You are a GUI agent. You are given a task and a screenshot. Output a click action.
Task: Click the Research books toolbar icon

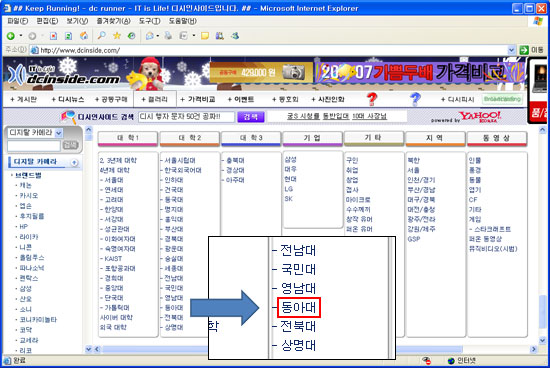pyautogui.click(x=220, y=35)
